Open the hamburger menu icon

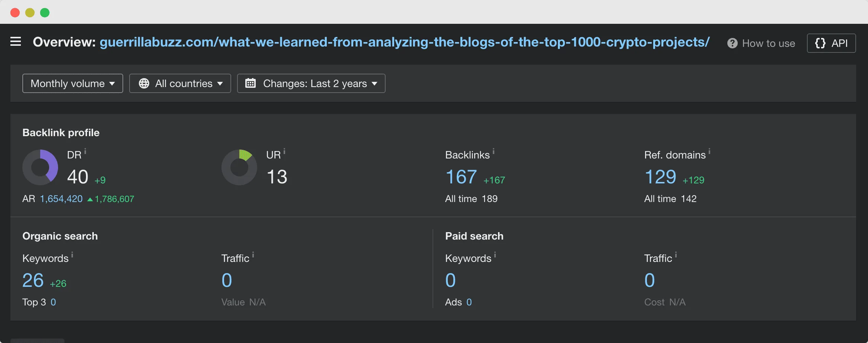coord(16,42)
